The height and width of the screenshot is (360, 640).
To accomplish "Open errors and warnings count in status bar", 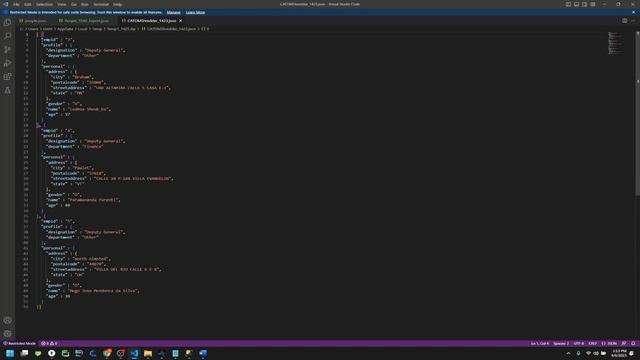I will [x=49, y=343].
